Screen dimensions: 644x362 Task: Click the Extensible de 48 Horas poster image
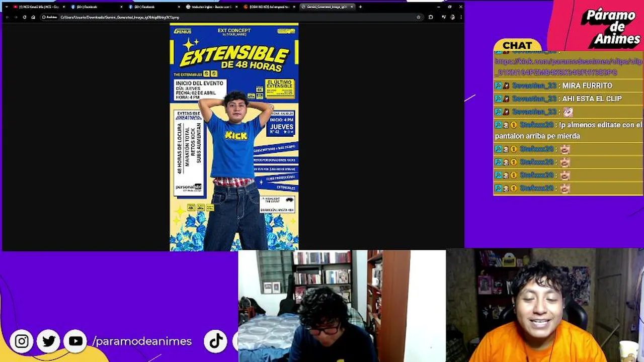click(234, 137)
